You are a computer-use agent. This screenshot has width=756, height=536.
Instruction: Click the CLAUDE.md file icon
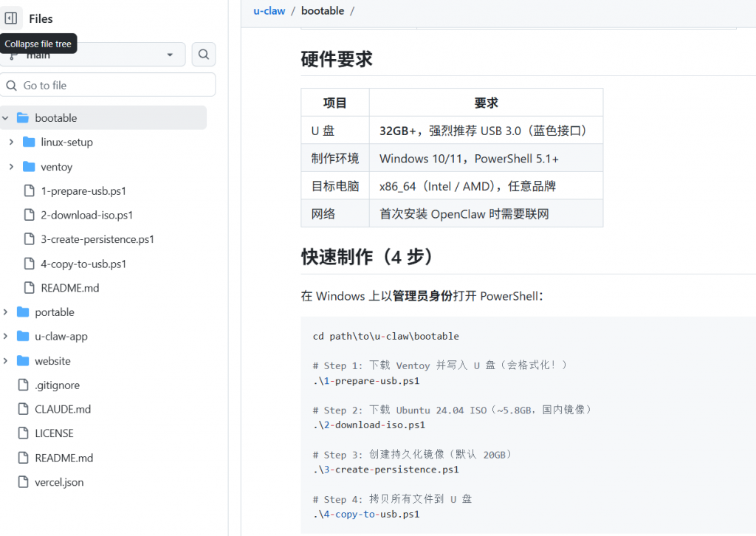23,409
